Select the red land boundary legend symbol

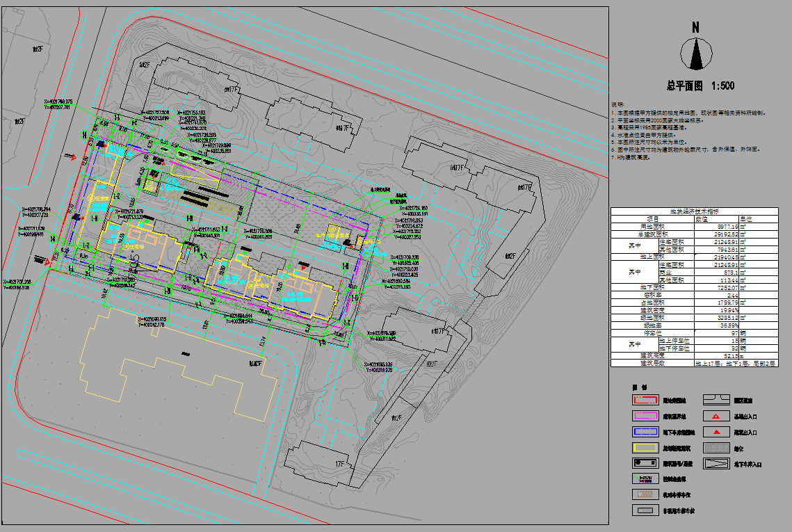(644, 401)
